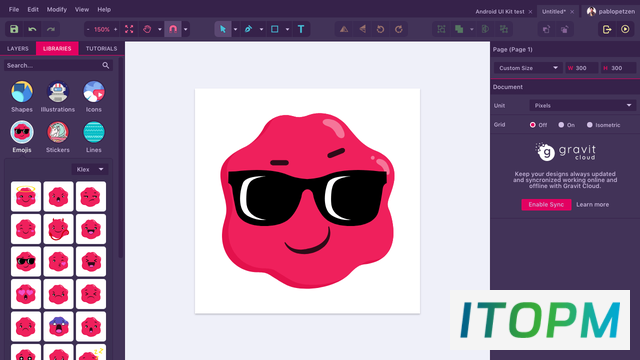Open the shape tool dropdown arrow

pos(287,29)
